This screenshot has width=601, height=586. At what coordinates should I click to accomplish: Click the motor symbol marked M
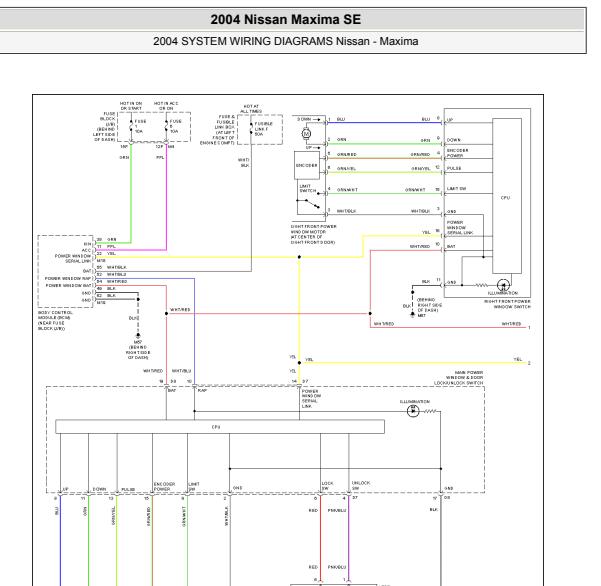pyautogui.click(x=306, y=134)
